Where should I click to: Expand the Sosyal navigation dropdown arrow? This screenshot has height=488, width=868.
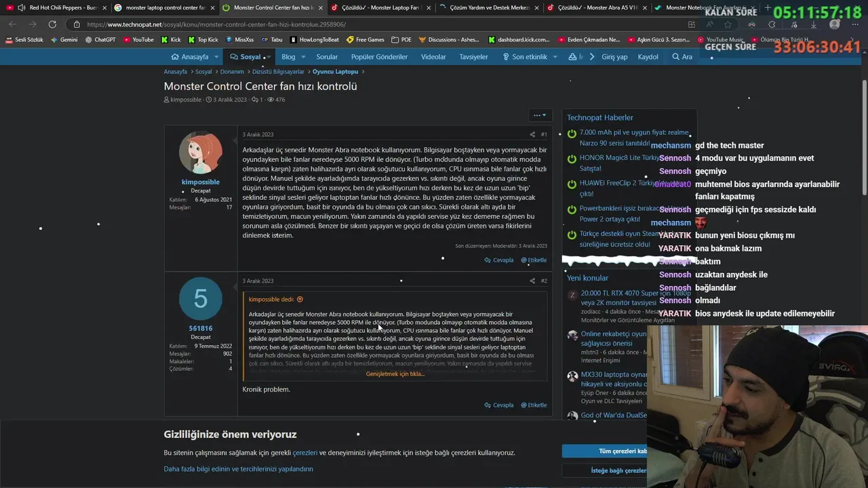tap(268, 57)
